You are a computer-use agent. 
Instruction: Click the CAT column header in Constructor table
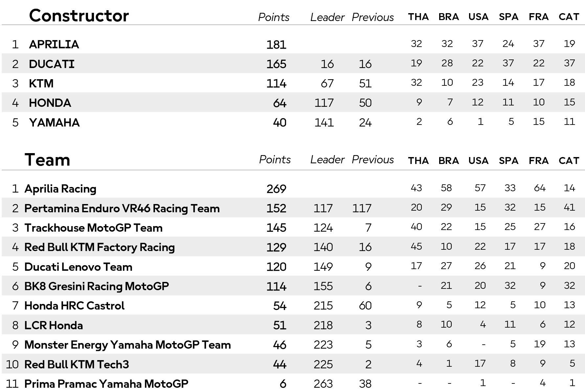[x=569, y=17]
